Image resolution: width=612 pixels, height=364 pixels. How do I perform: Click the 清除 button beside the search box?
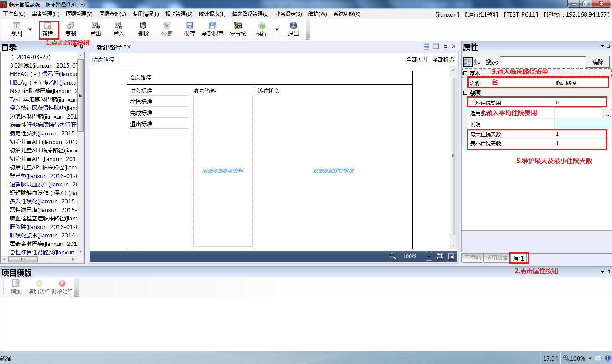pos(598,62)
